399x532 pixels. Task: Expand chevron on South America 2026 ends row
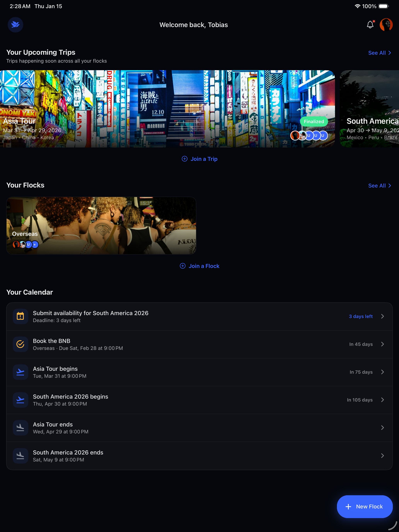tap(382, 455)
